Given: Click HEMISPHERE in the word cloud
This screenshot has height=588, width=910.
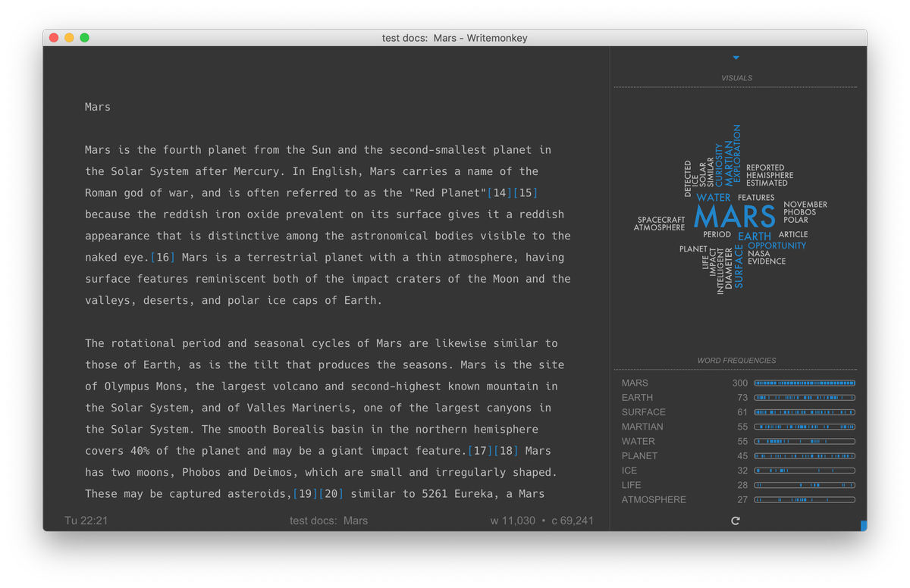Looking at the screenshot, I should tap(770, 175).
